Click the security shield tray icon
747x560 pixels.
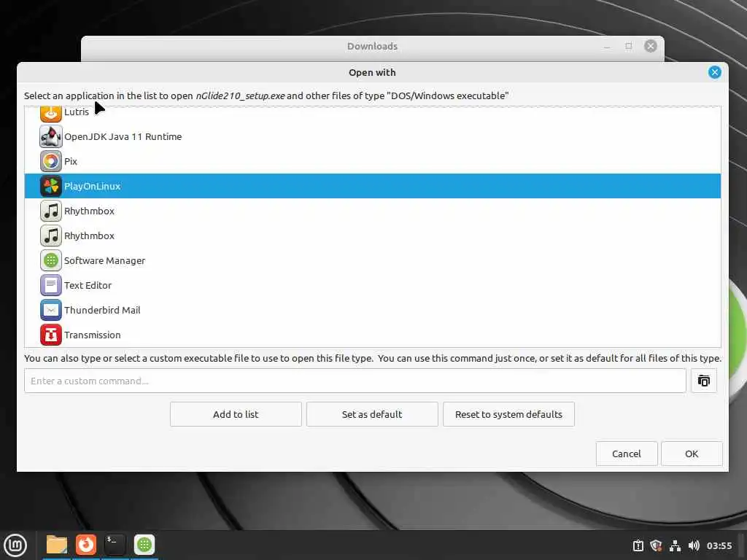click(x=656, y=545)
